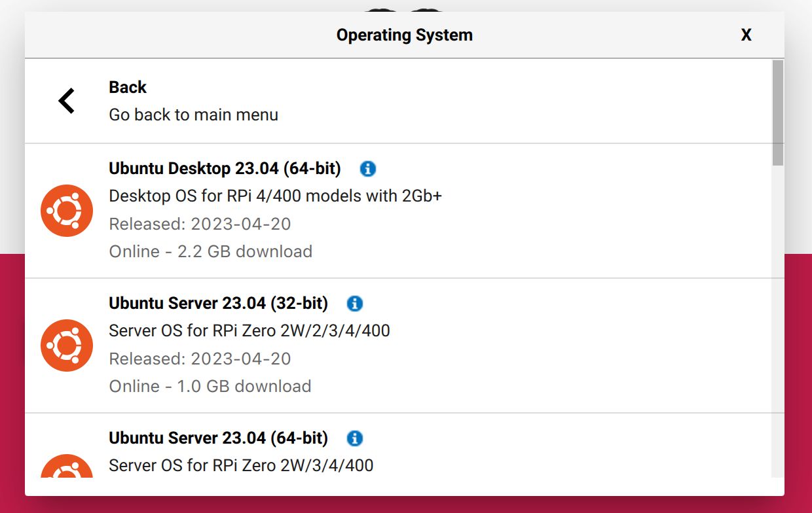Click the Server OS for RPi Zero description
812x513 pixels.
pyautogui.click(x=249, y=330)
